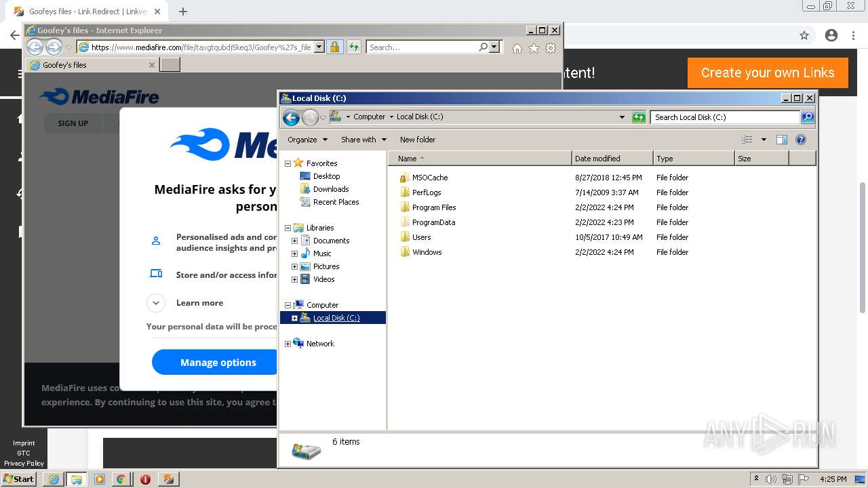Screen dimensions: 868x488
Task: Show hidden tray icons arrow
Action: [756, 479]
